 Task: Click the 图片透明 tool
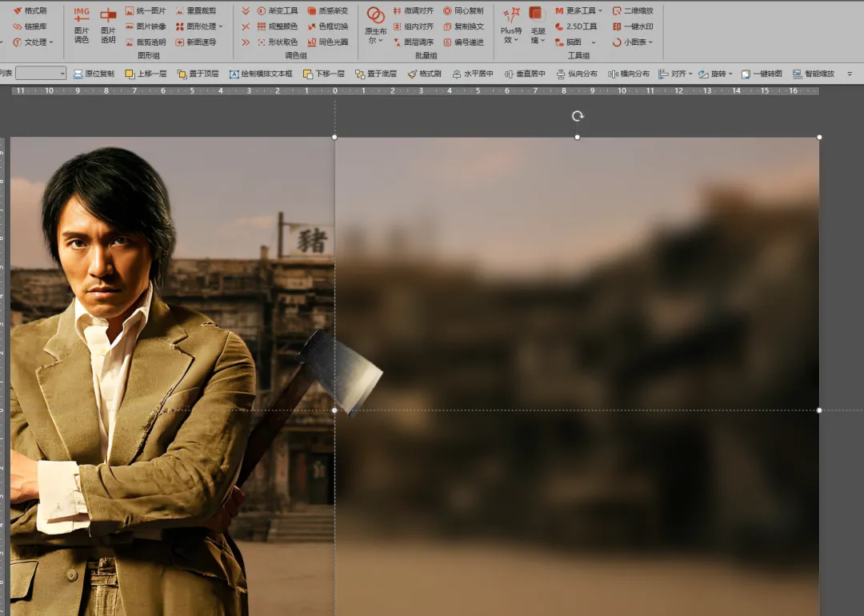108,26
